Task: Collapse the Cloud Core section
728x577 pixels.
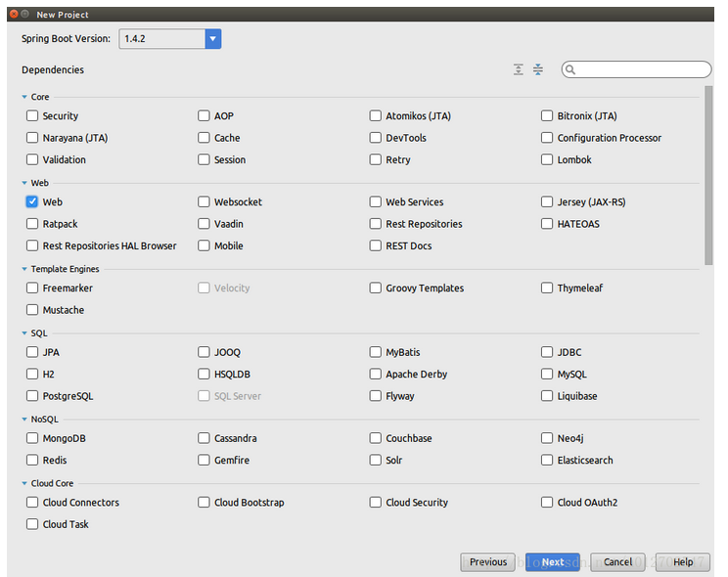Action: tap(24, 483)
